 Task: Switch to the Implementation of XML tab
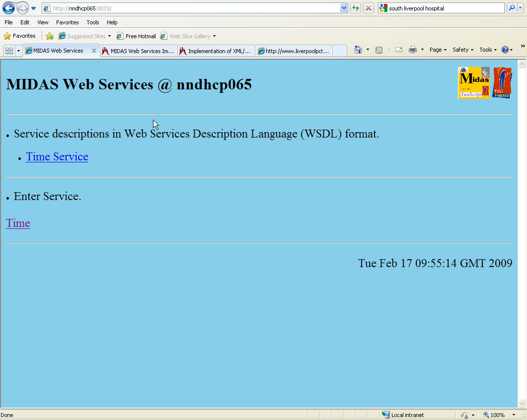[x=216, y=51]
